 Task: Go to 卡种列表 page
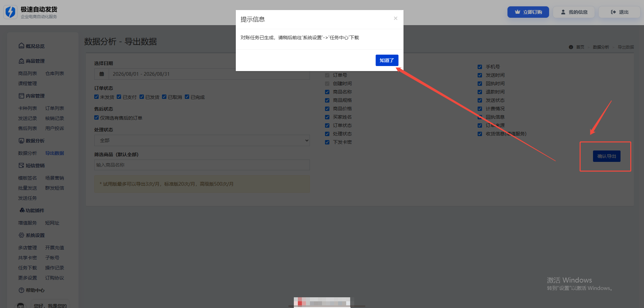(28, 108)
